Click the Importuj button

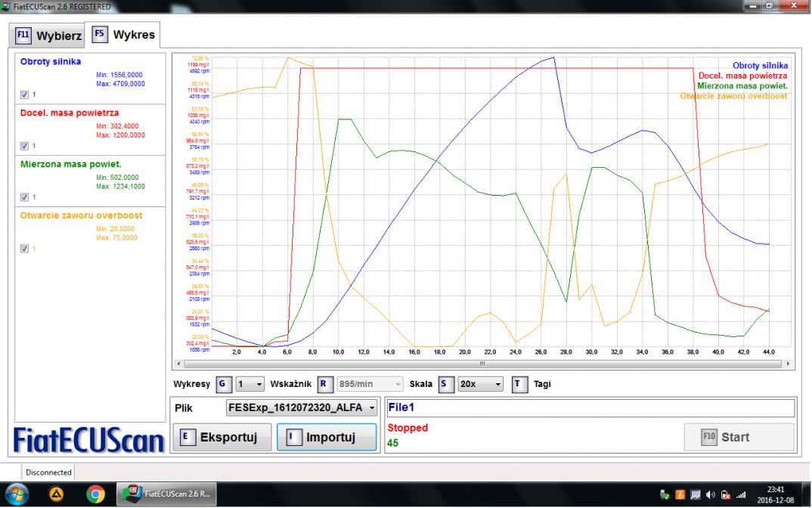point(327,437)
